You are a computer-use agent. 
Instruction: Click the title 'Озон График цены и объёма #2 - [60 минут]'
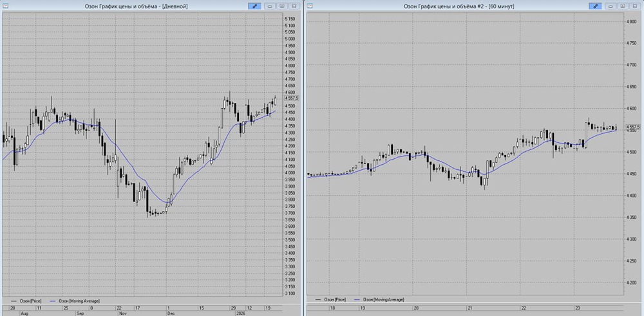coord(459,6)
